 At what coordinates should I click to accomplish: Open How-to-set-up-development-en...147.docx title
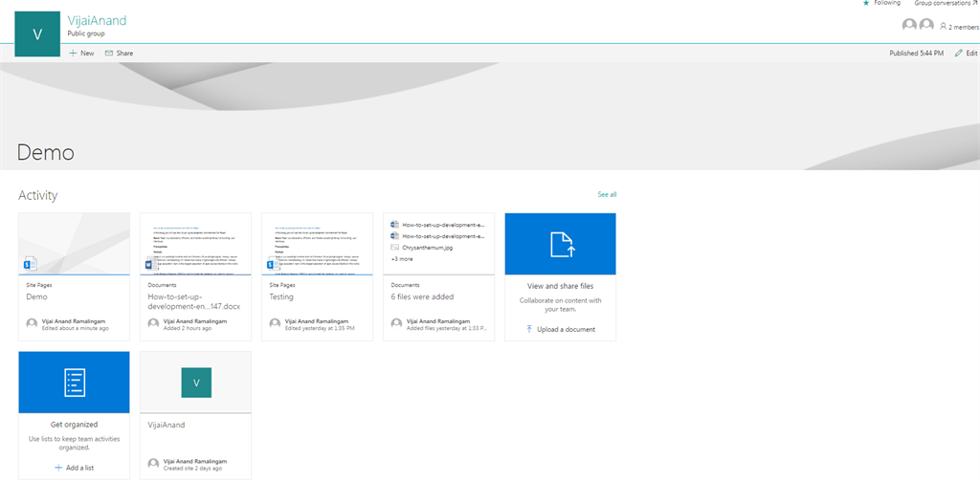click(x=193, y=301)
